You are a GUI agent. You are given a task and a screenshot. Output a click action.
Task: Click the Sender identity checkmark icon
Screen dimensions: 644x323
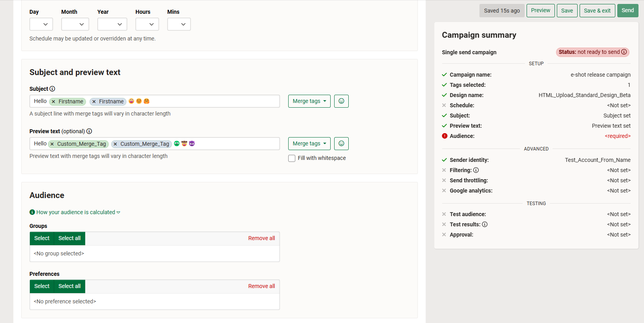pyautogui.click(x=445, y=160)
